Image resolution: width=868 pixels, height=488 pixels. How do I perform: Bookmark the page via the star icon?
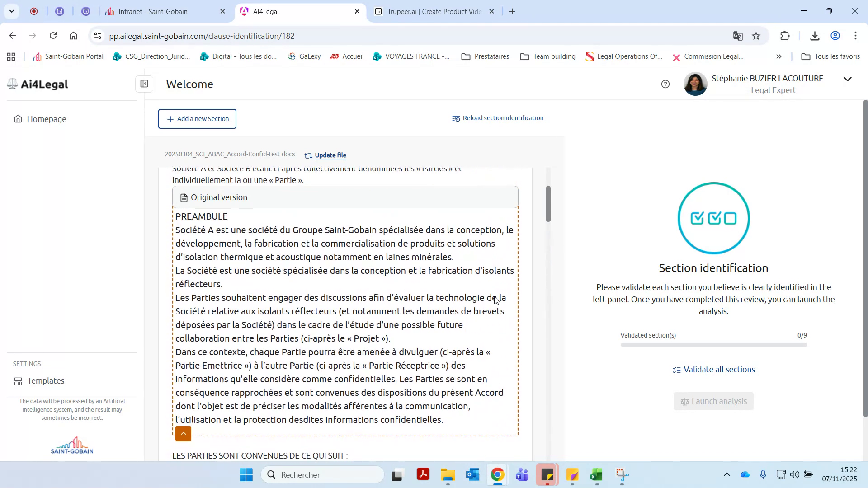(756, 36)
